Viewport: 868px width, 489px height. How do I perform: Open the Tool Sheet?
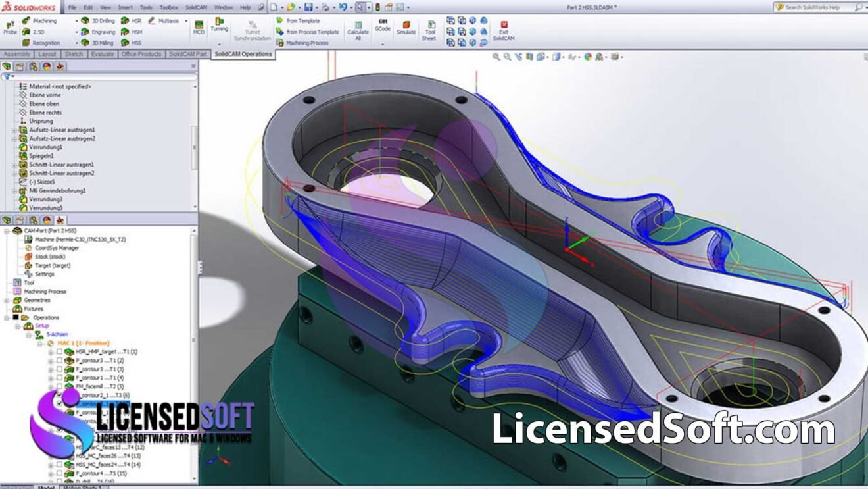pyautogui.click(x=429, y=30)
